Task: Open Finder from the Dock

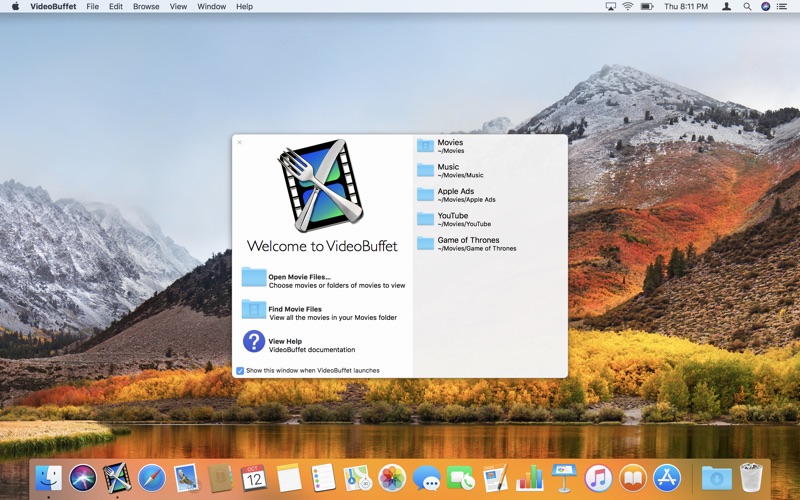Action: pos(48,478)
